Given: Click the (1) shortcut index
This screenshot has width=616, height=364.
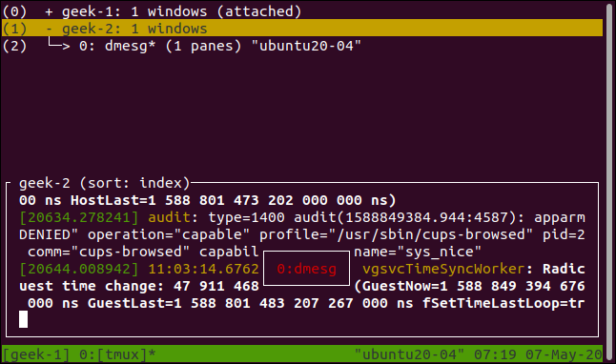Looking at the screenshot, I should (14, 29).
